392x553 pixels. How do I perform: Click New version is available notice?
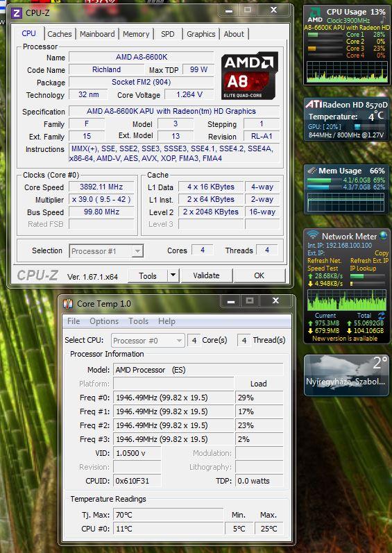tap(345, 338)
